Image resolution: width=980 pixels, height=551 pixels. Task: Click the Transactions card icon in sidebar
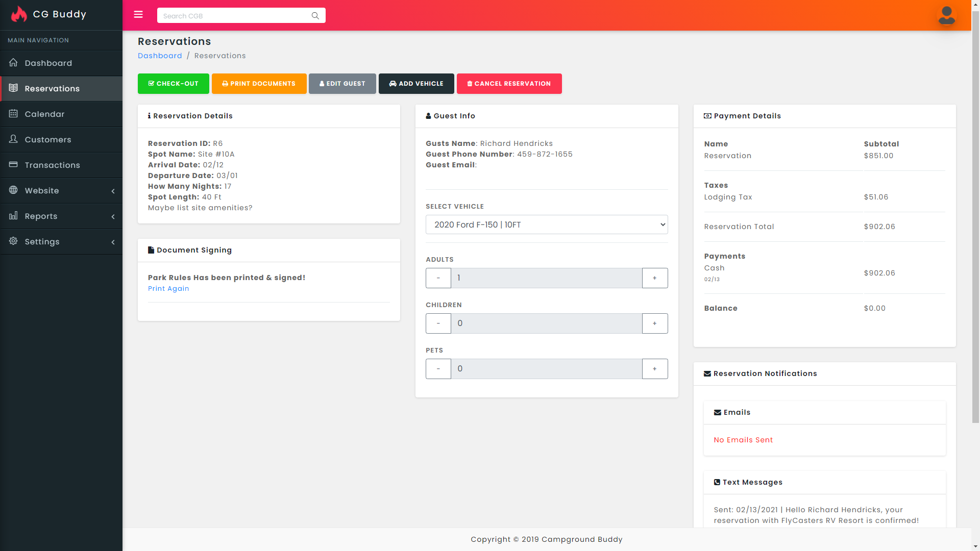coord(13,165)
